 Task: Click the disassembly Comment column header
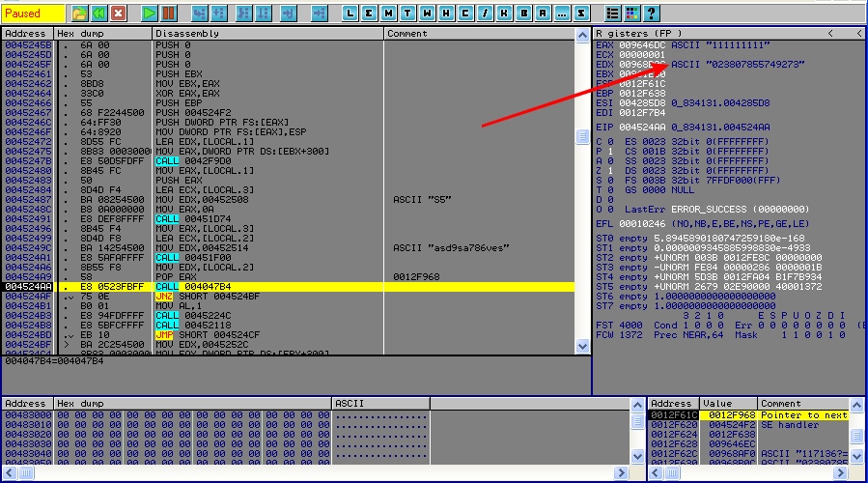point(479,33)
